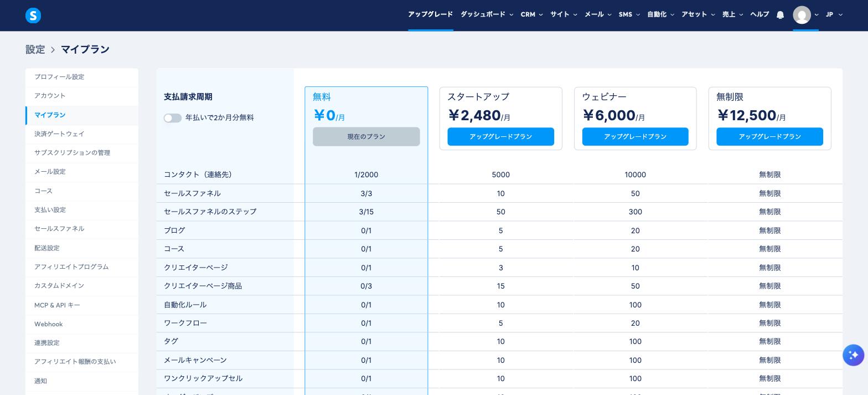Click the 無料 plan heading

322,97
